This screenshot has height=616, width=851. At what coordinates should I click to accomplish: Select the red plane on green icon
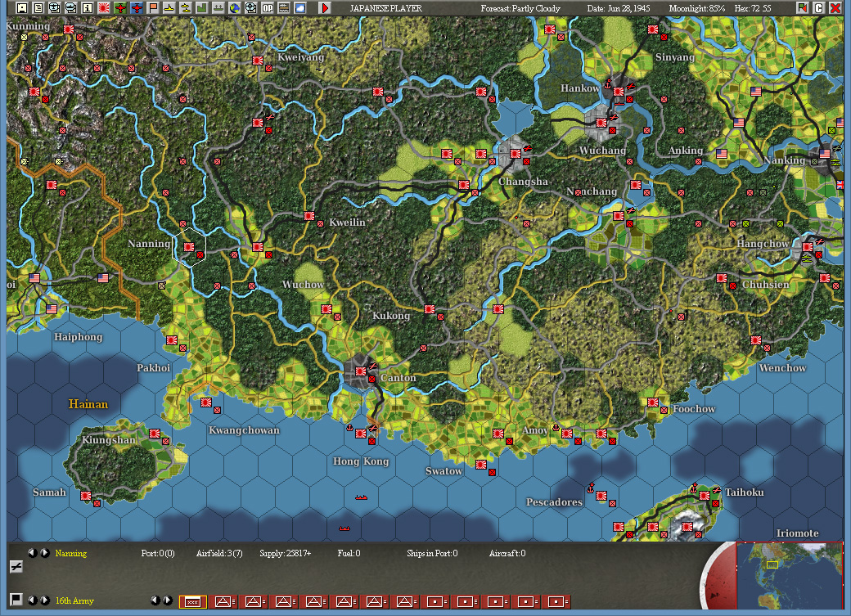tap(120, 7)
